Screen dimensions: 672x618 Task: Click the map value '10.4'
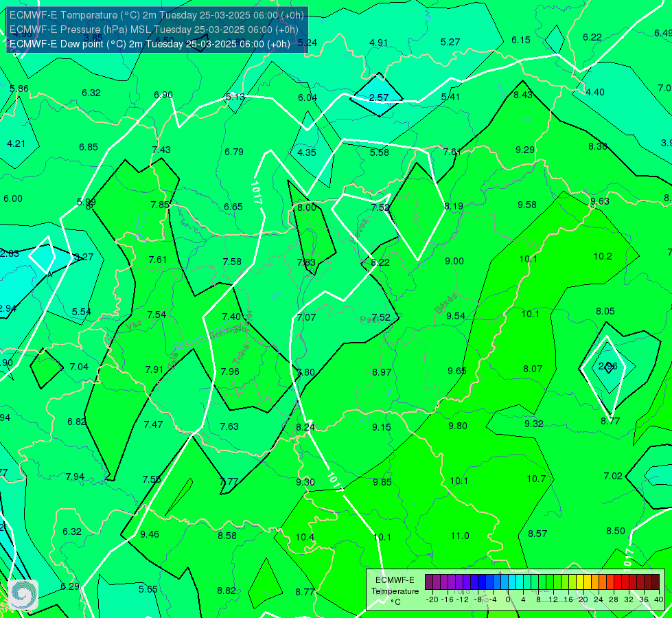305,538
